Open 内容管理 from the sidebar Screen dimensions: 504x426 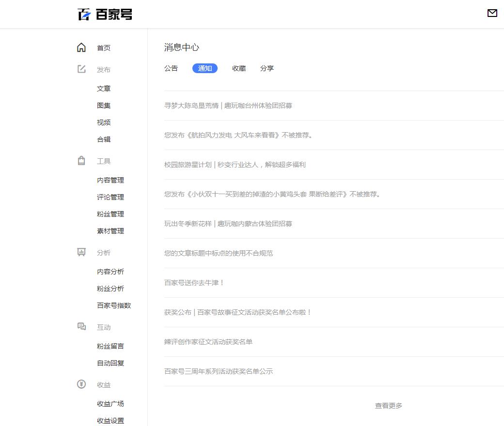[110, 180]
